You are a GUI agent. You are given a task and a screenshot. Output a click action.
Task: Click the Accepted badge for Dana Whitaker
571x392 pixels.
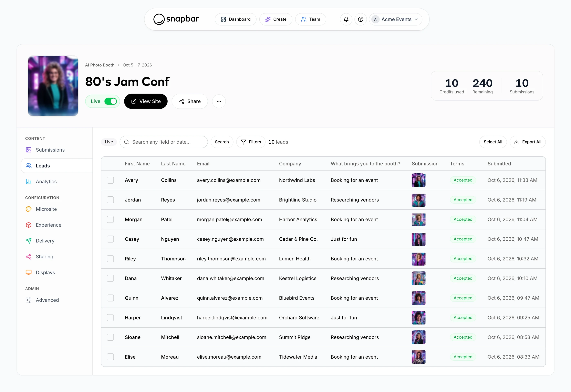pyautogui.click(x=463, y=278)
